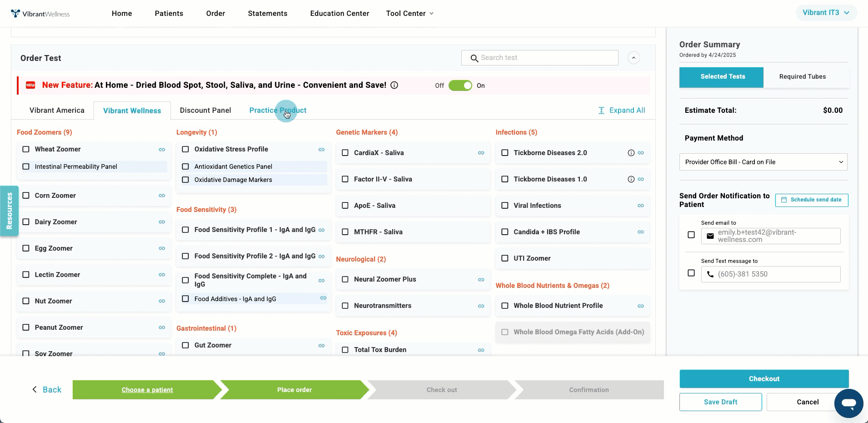Go to Patients in top navigation
868x423 pixels.
[169, 14]
